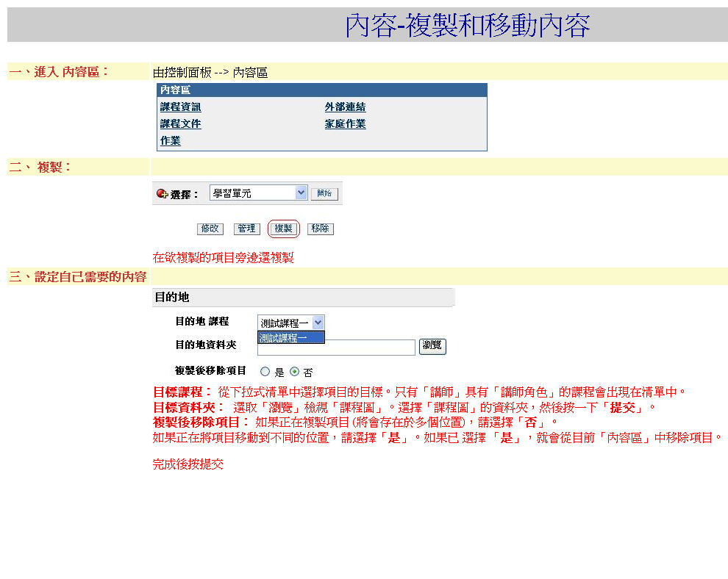728x579 pixels.
Task: Open the 外部連結 link
Action: click(x=345, y=107)
